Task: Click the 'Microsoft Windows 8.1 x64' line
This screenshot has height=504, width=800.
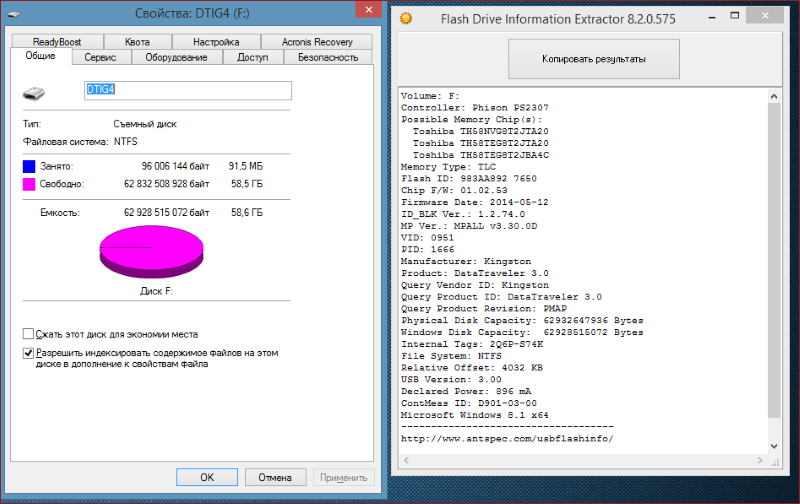Action: 474,415
